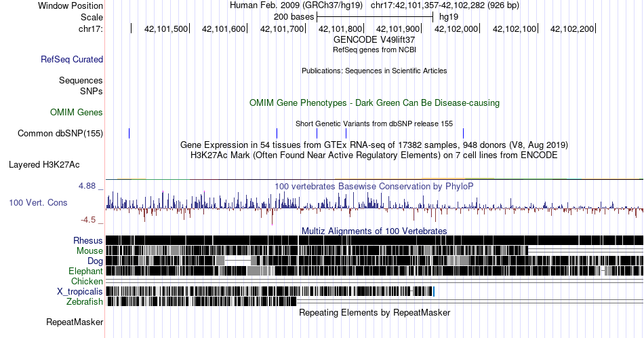
Task: Click the chr17:42,101,357-42,102,282 position text
Action: 445,5
